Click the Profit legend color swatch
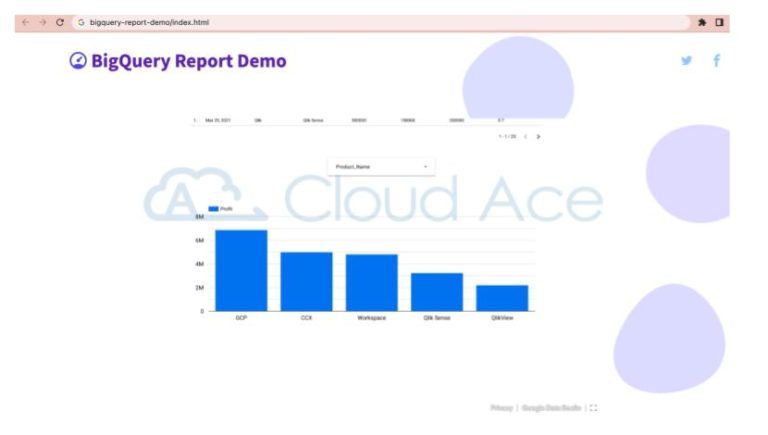This screenshot has height=435, width=768. coord(213,209)
